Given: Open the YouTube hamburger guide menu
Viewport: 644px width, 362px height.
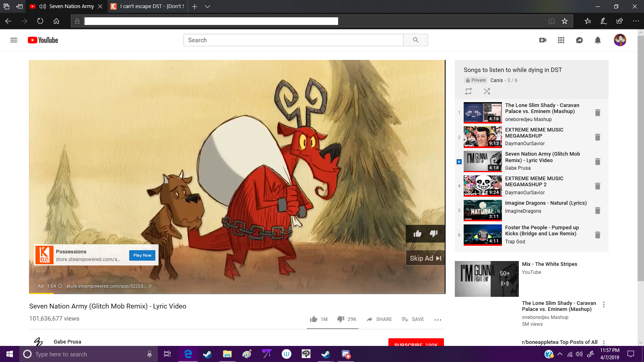Looking at the screenshot, I should tap(14, 40).
